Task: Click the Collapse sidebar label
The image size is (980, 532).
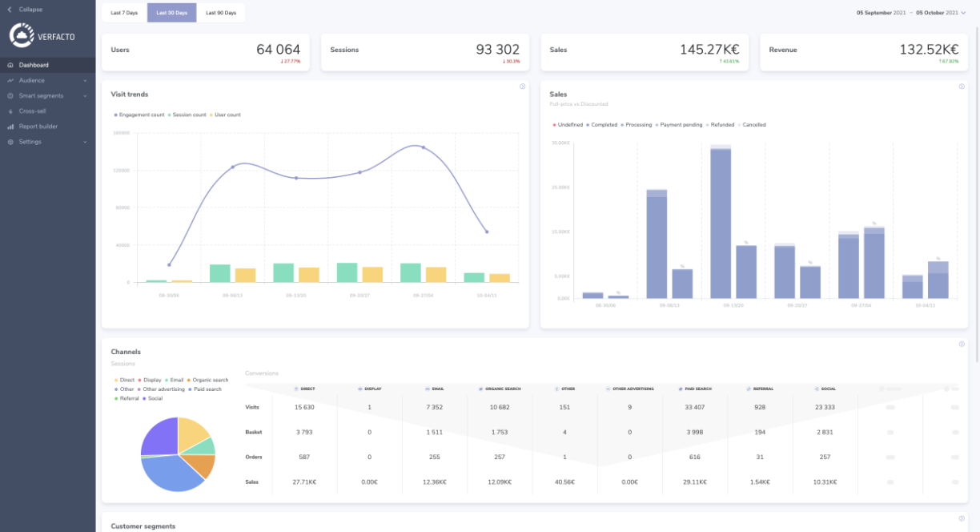Action: pyautogui.click(x=31, y=9)
